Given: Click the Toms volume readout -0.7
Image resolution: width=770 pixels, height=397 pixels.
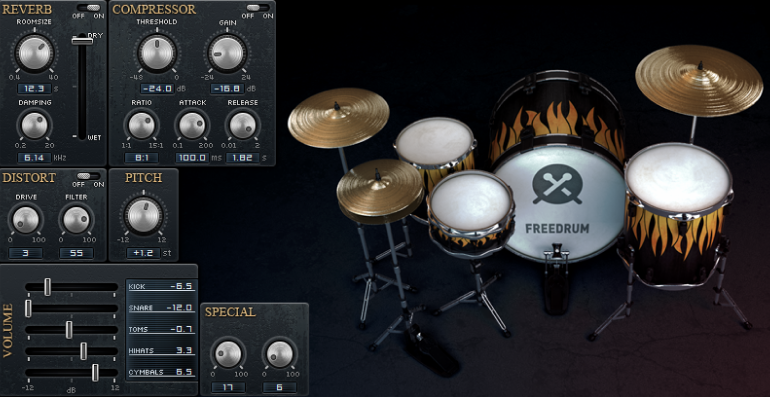Looking at the screenshot, I should coord(161,329).
